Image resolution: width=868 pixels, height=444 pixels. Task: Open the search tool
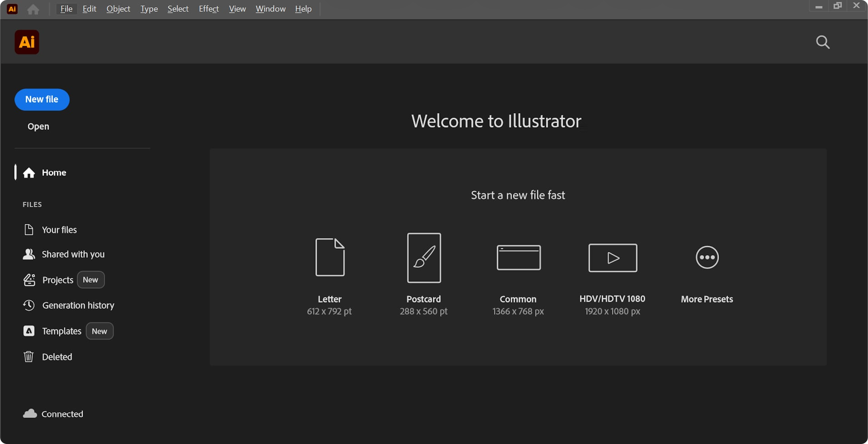coord(823,42)
